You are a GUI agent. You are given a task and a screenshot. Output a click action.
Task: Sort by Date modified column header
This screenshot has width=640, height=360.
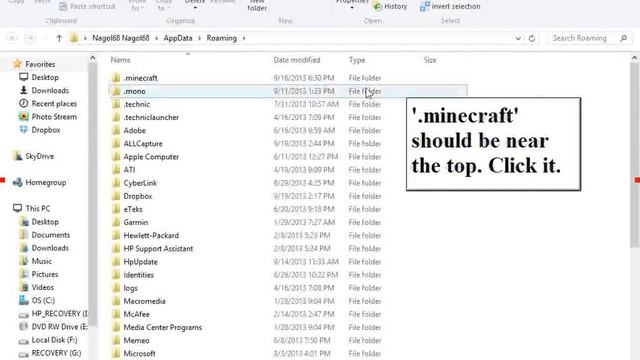pos(297,60)
